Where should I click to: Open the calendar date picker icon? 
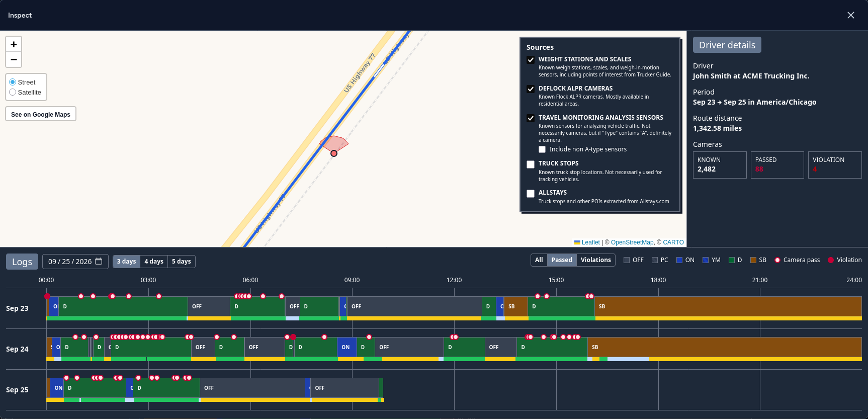(99, 261)
